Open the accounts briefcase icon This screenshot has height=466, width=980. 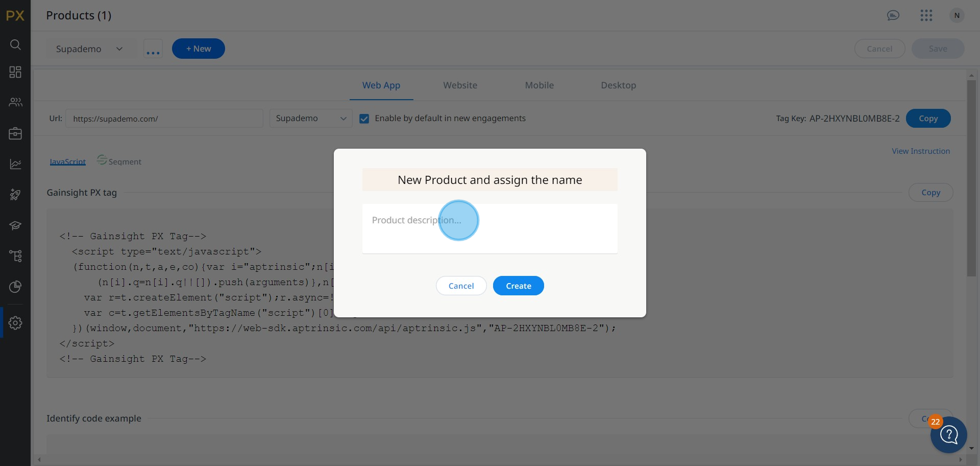tap(15, 133)
